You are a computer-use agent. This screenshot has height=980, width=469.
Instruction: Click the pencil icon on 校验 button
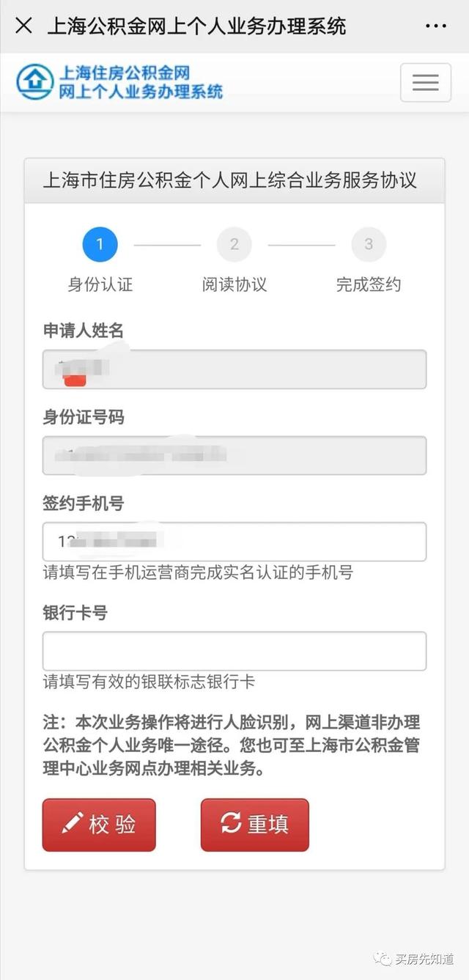click(72, 824)
